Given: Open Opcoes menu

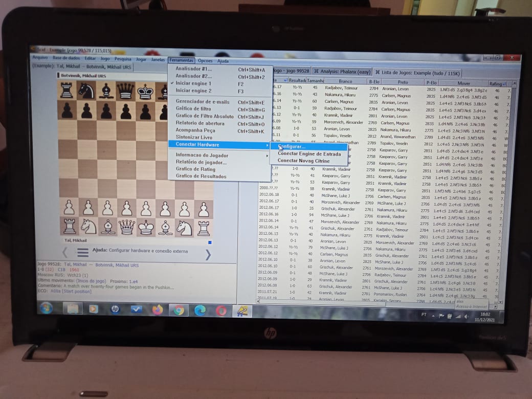Looking at the screenshot, I should (205, 61).
